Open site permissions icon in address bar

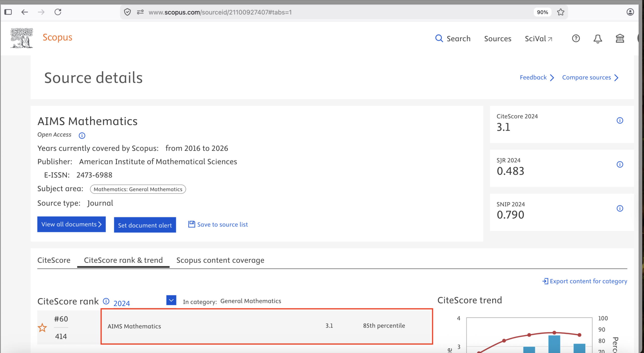click(140, 12)
